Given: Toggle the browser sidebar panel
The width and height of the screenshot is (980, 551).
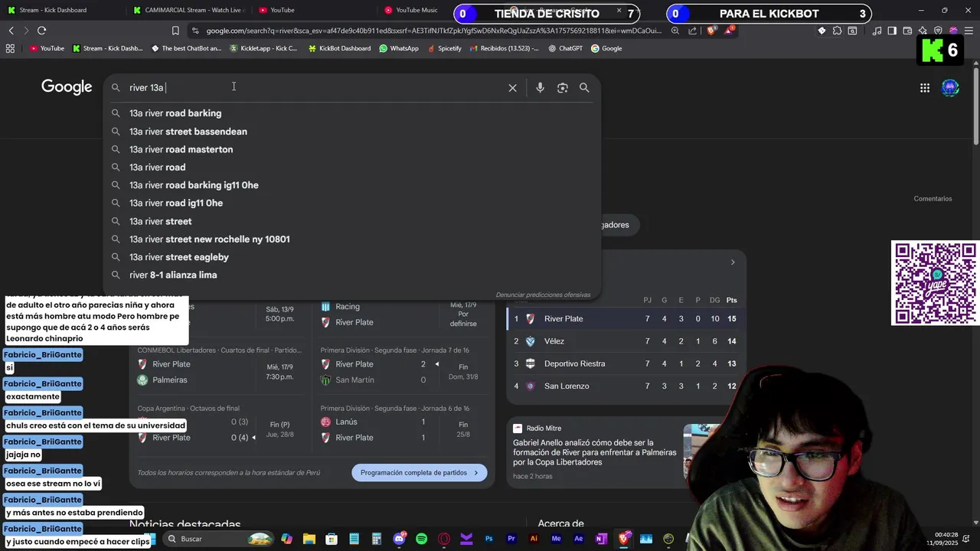Looking at the screenshot, I should point(892,31).
